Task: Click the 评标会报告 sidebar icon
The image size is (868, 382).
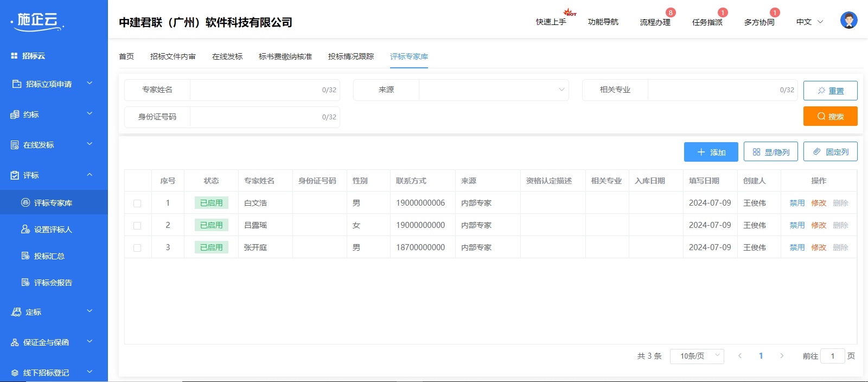Action: coord(25,283)
